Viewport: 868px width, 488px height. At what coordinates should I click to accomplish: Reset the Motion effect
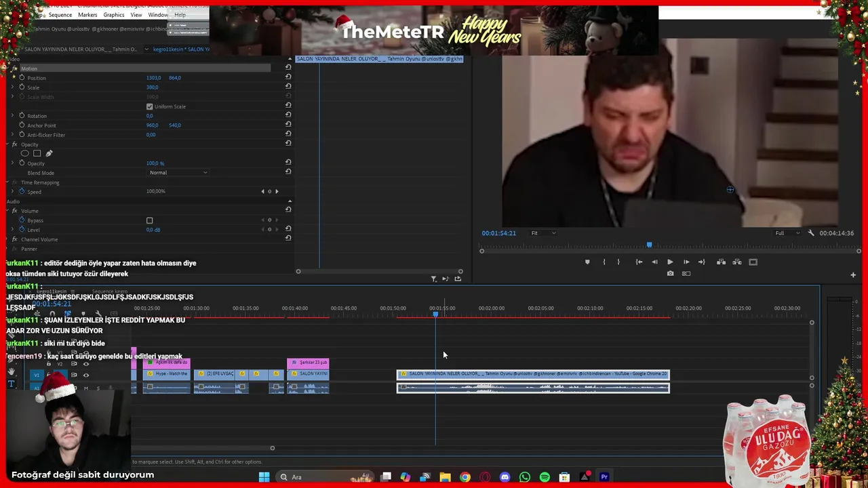(288, 68)
